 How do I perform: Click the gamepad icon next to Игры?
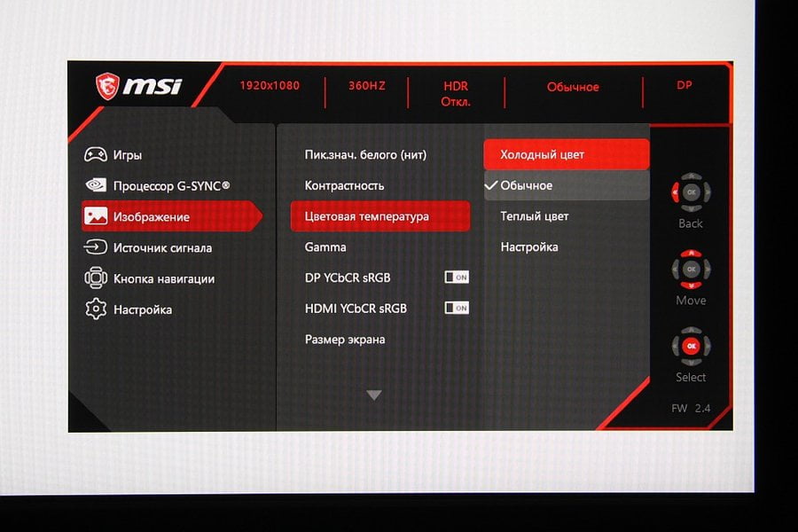[95, 154]
